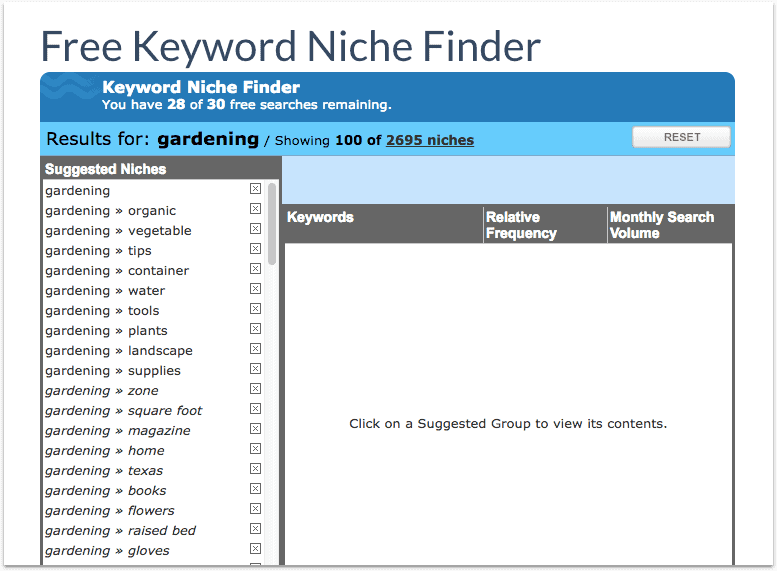This screenshot has width=777, height=571.
Task: Select the top-level gardening niche
Action: 77,191
